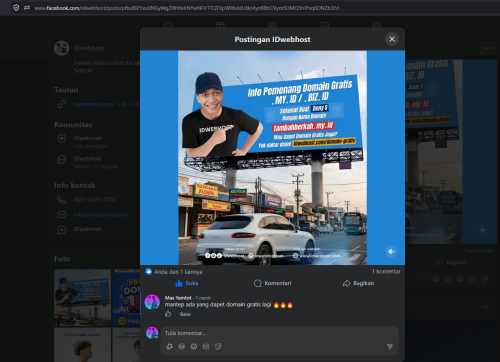
Task: Click the phone icon in Info kontak
Action: coord(61,200)
